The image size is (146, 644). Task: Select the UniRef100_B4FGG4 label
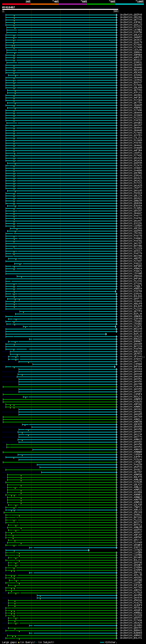[131, 366]
